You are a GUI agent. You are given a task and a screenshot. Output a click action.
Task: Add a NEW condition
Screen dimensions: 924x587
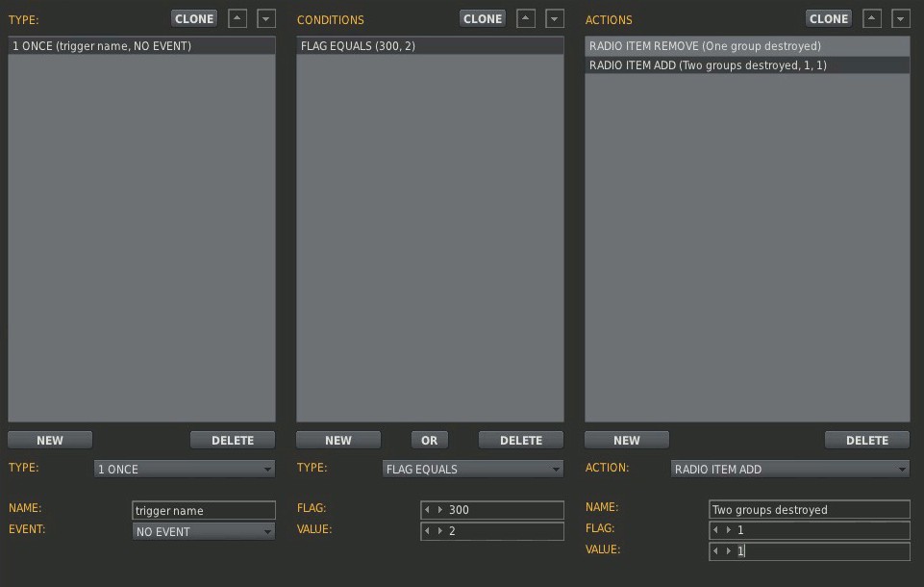click(338, 440)
